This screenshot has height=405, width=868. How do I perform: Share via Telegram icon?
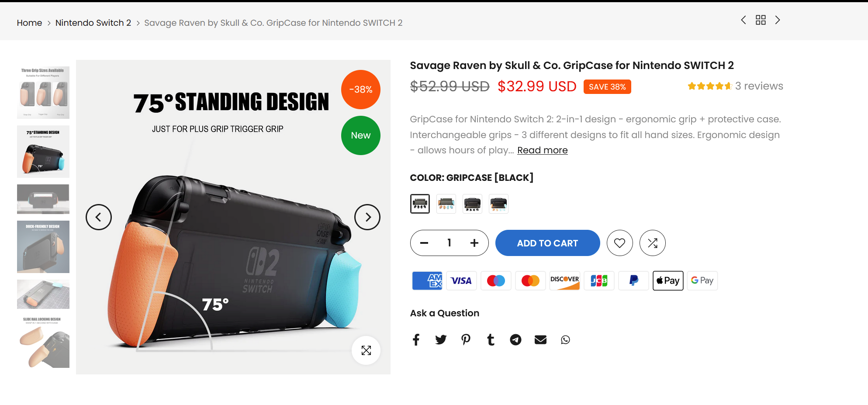(x=515, y=340)
